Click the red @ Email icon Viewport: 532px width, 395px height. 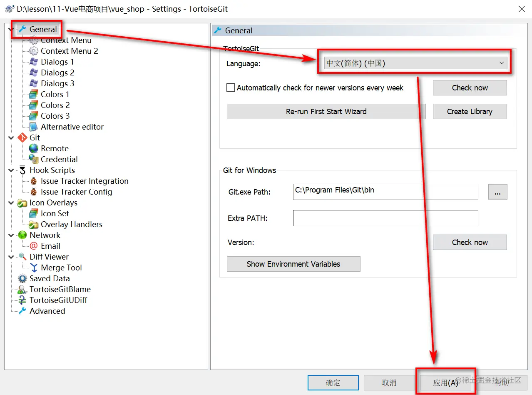[x=34, y=246]
